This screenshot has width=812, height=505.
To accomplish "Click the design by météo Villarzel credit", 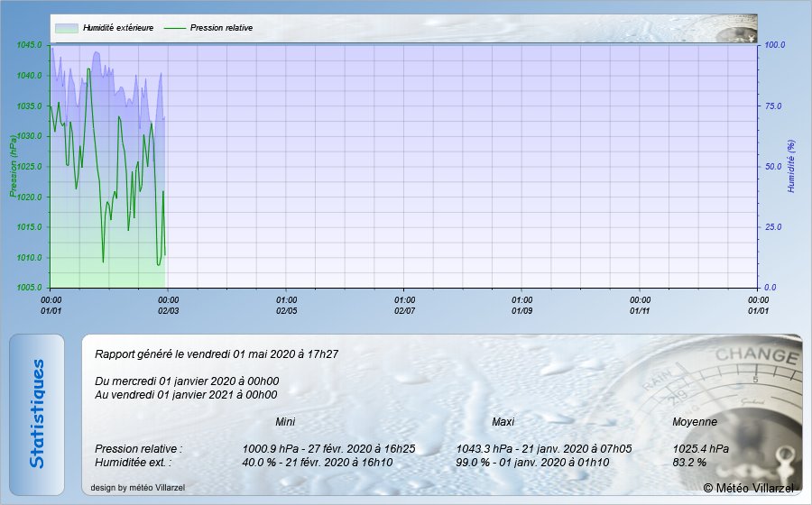I will click(x=136, y=488).
